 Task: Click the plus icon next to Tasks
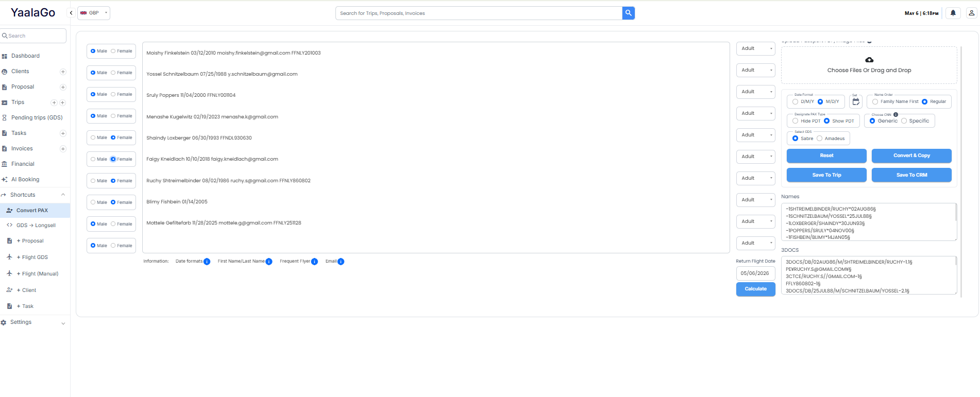[63, 133]
